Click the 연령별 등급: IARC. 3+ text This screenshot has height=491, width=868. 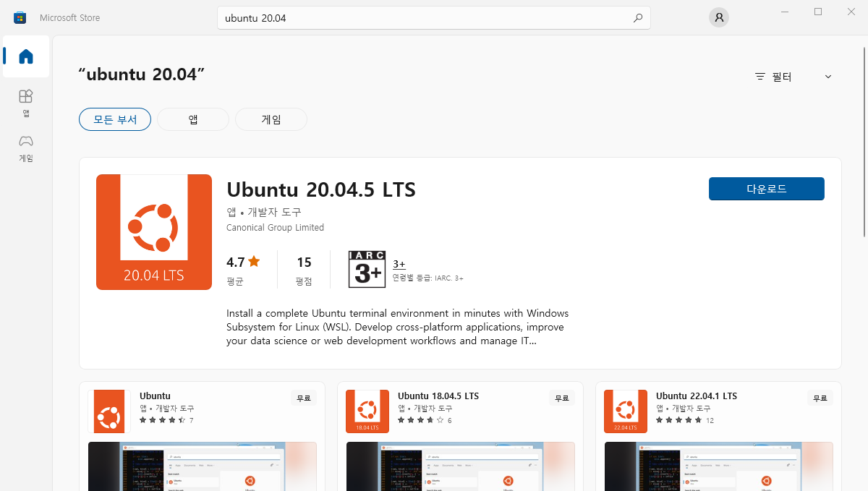[x=428, y=278]
